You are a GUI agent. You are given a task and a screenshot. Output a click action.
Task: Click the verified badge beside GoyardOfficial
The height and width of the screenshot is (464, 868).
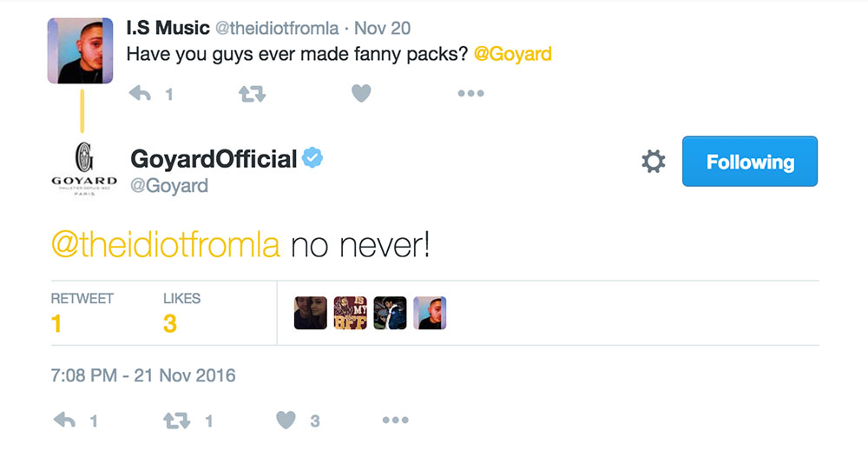point(312,159)
